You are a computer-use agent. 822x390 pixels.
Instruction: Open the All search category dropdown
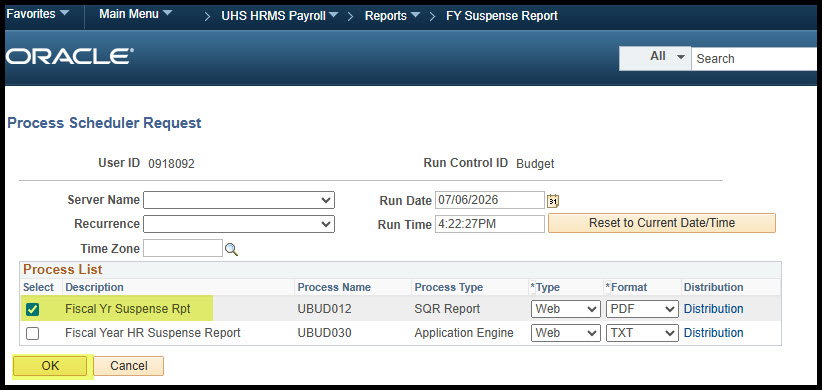(655, 58)
